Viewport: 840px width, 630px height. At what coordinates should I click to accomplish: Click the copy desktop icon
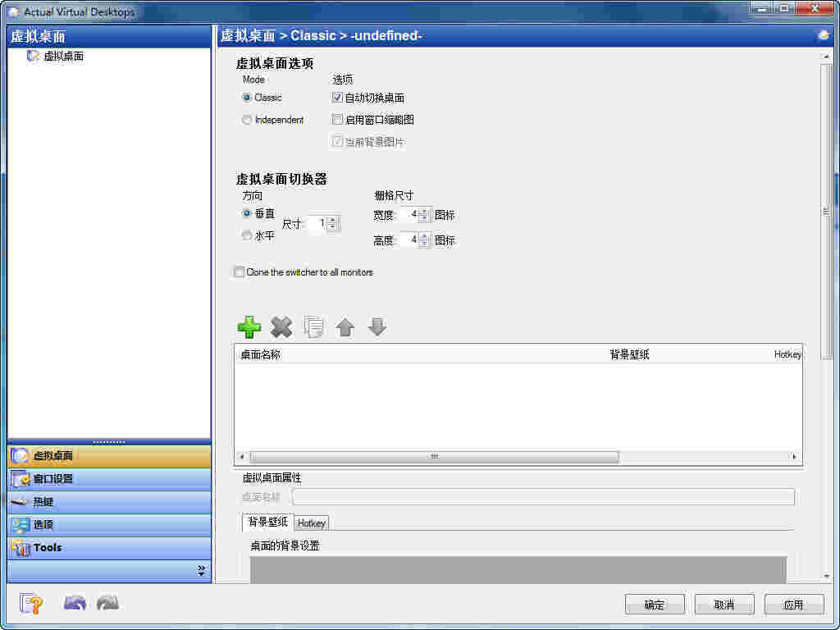click(x=313, y=326)
